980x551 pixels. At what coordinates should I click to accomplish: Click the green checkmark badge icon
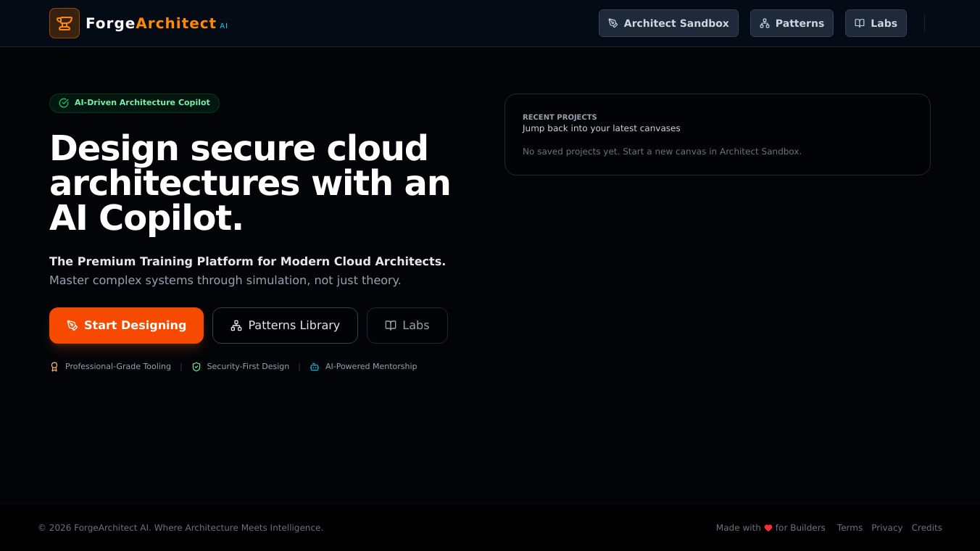64,103
